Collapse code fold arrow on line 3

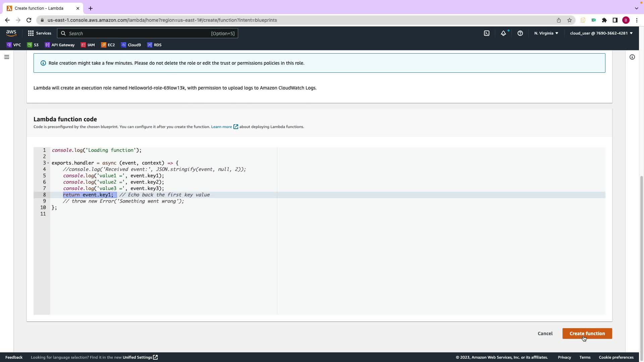pyautogui.click(x=48, y=163)
